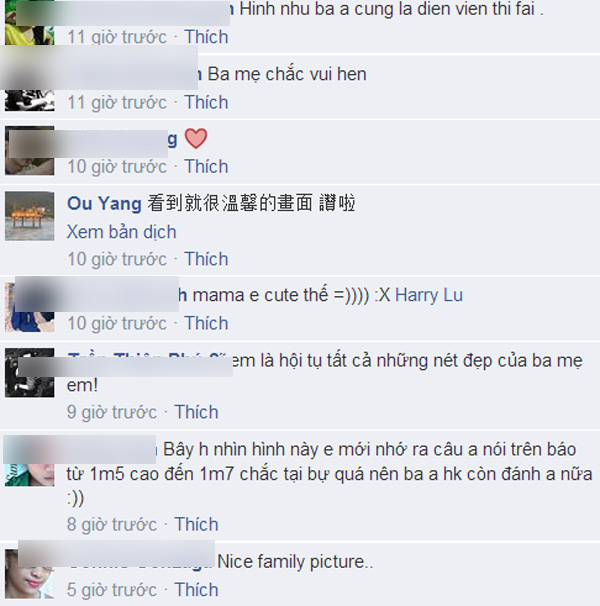Open Ou Yang's avatar thumbnail
Screen dimensions: 600x606
tap(29, 216)
